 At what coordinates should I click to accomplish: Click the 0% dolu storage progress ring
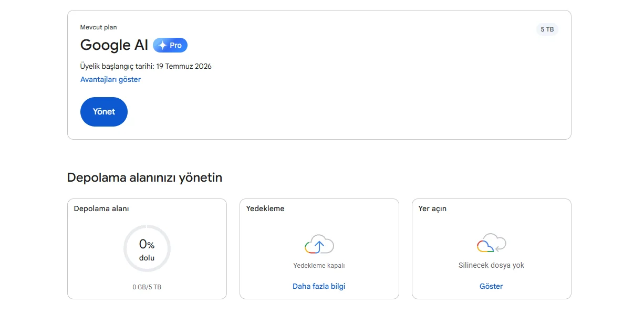(147, 248)
